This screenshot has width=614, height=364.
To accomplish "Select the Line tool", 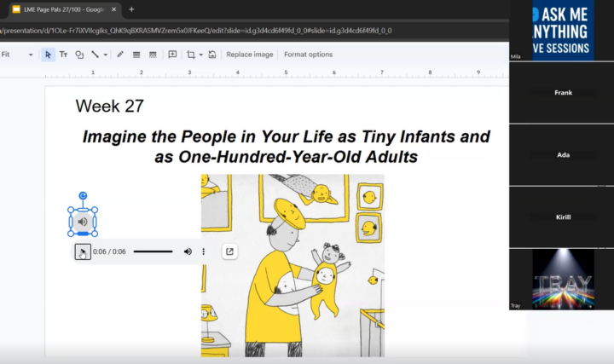I will point(95,55).
